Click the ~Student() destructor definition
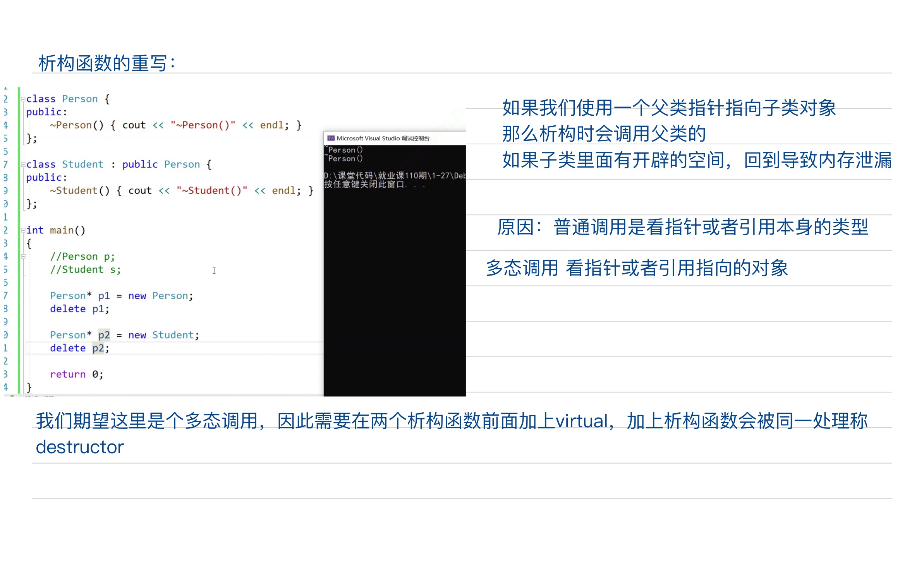The height and width of the screenshot is (577, 924). [80, 190]
